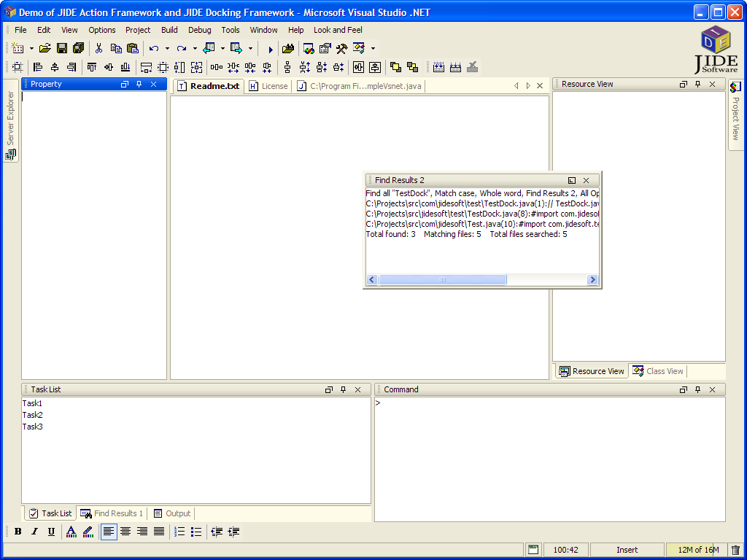Click the Navigate Backward icon
The height and width of the screenshot is (560, 747).
tap(209, 48)
